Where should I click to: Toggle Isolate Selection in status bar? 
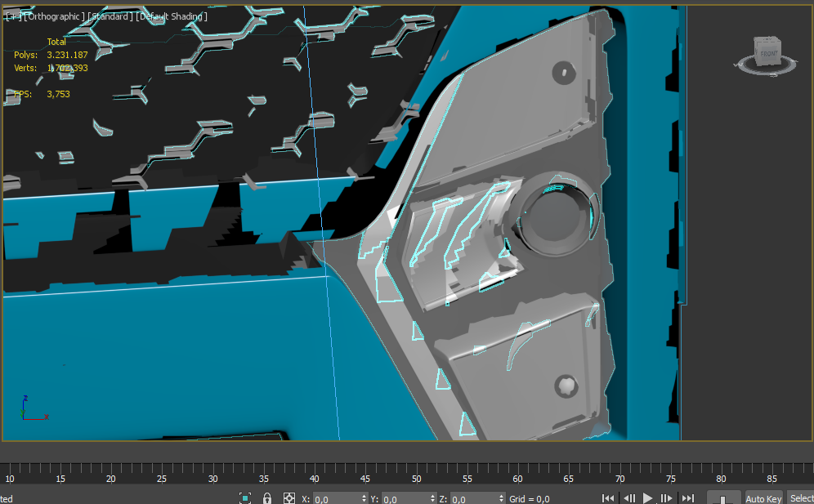(245, 498)
